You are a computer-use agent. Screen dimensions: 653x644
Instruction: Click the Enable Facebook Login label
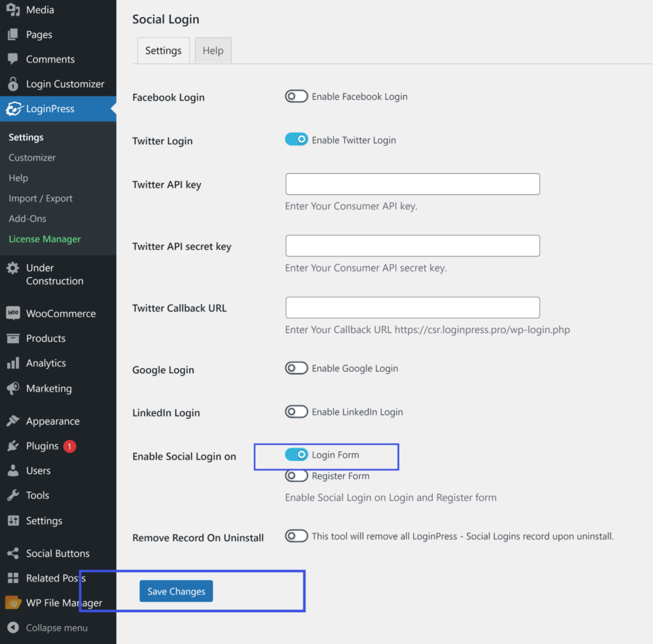(360, 96)
